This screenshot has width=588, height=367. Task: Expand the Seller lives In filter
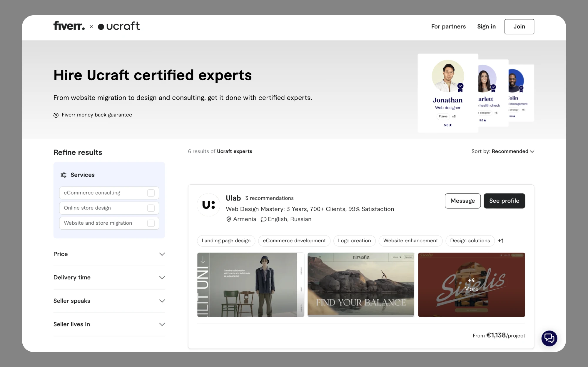(x=109, y=324)
